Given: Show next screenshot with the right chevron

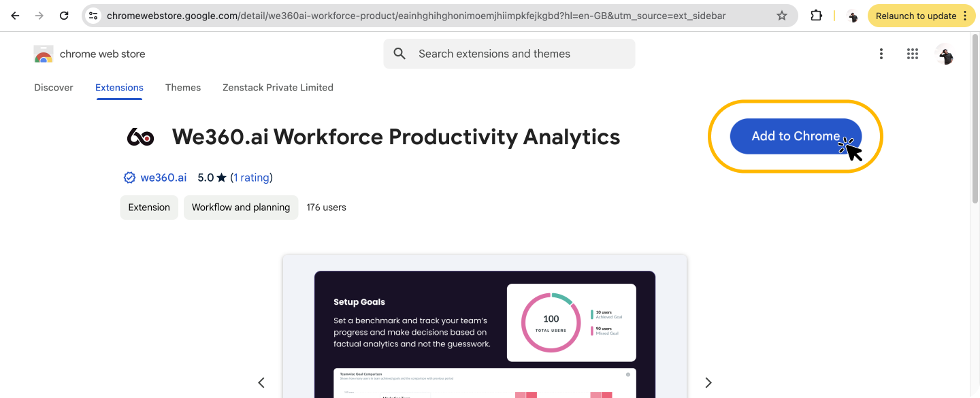Looking at the screenshot, I should pos(708,383).
